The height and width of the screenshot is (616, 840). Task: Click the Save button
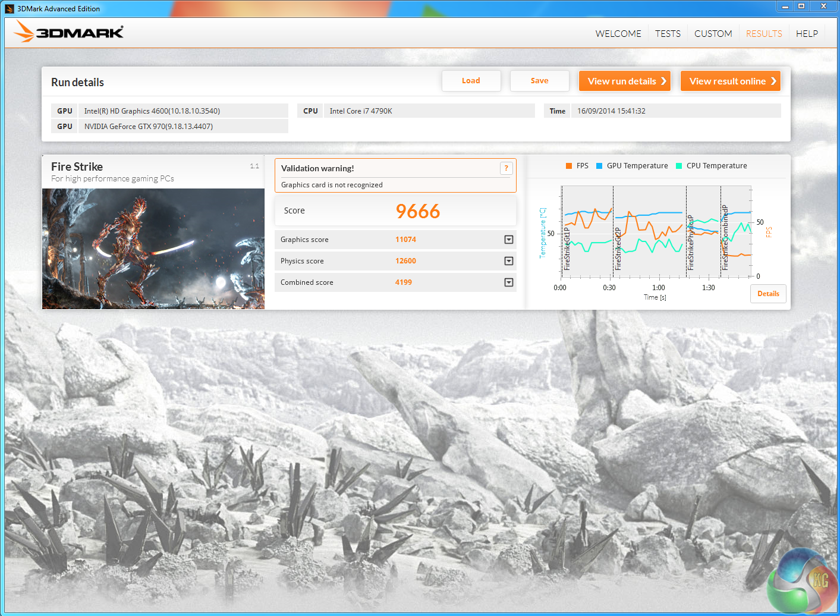(x=539, y=81)
